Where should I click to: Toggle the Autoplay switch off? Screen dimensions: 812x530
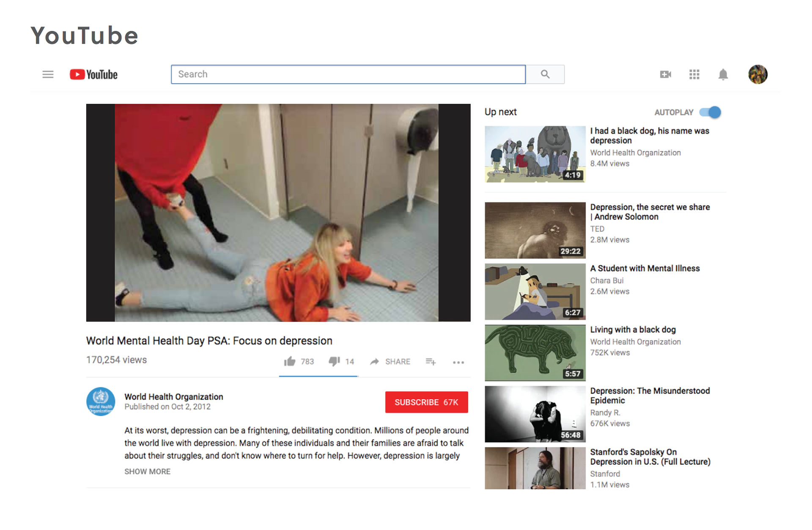point(710,112)
